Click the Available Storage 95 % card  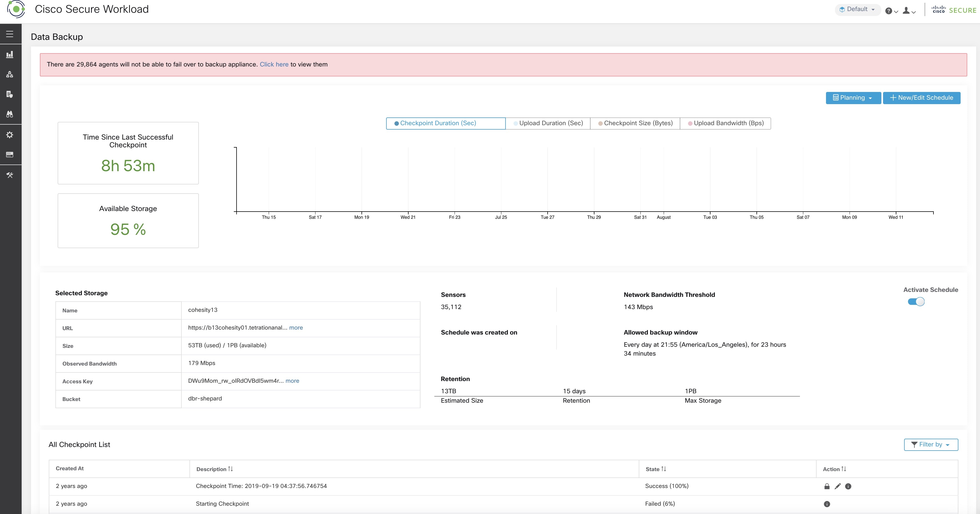(128, 221)
